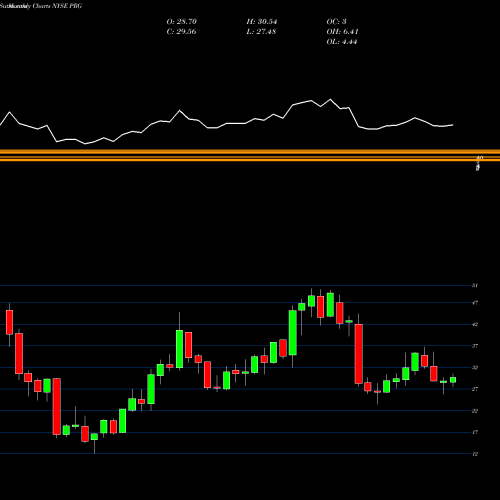This screenshot has width=500, height=500.
Task: Click the 'OC: 3' value
Action: [x=336, y=22]
